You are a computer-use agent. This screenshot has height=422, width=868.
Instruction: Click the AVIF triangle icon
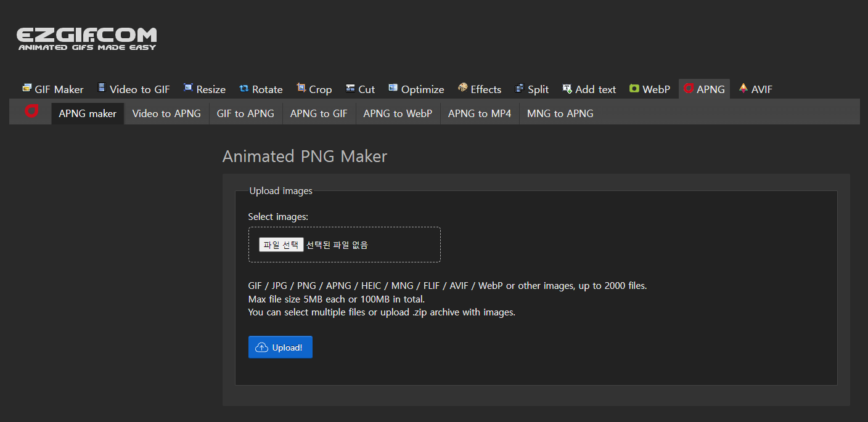coord(743,88)
